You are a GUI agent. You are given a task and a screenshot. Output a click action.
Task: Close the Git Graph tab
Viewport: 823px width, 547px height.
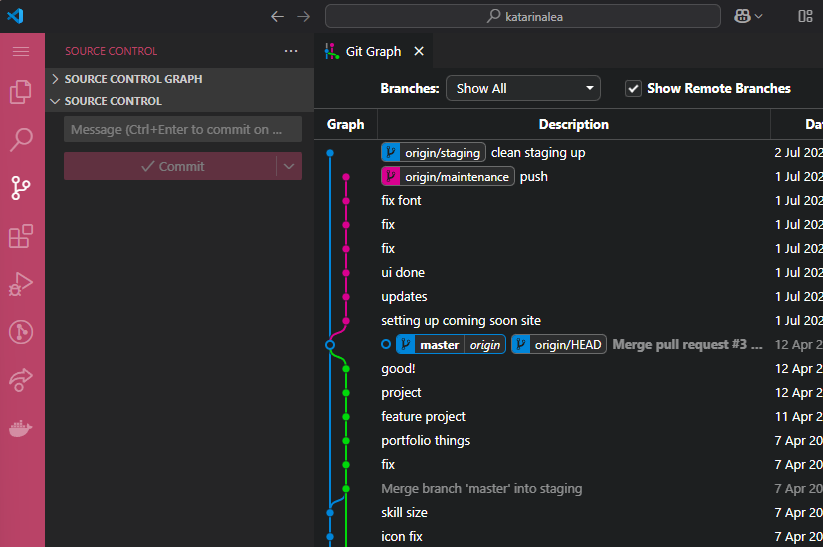click(419, 51)
